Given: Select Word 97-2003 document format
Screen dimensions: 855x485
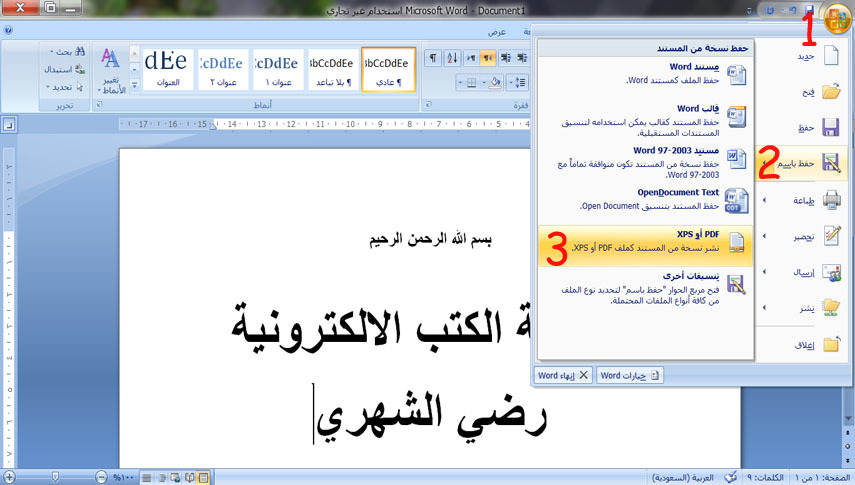Looking at the screenshot, I should pyautogui.click(x=645, y=162).
